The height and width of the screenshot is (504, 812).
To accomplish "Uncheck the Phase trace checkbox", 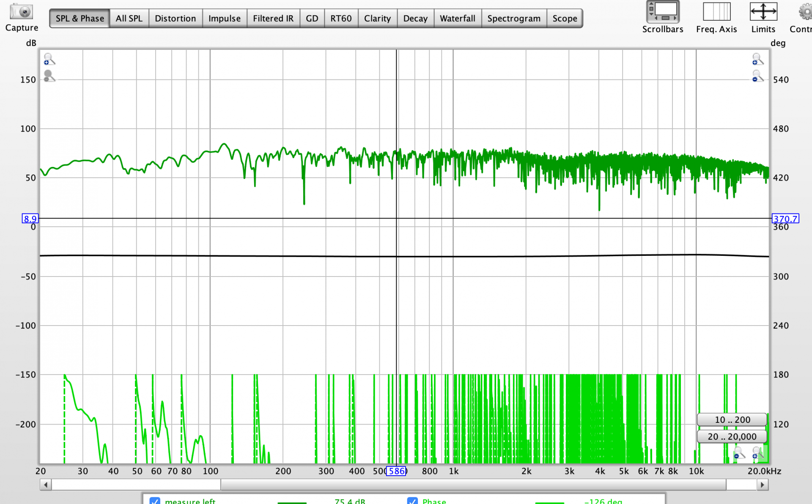I will pyautogui.click(x=412, y=501).
